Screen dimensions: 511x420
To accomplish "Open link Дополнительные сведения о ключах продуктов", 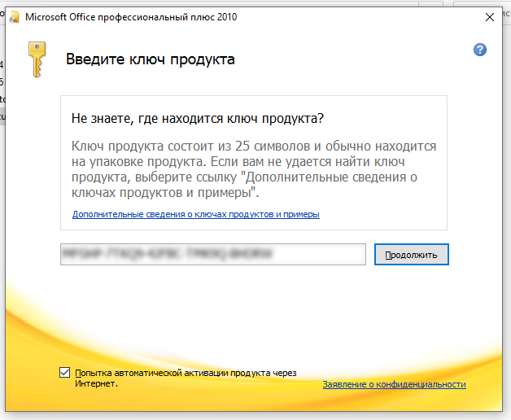I will [x=195, y=214].
